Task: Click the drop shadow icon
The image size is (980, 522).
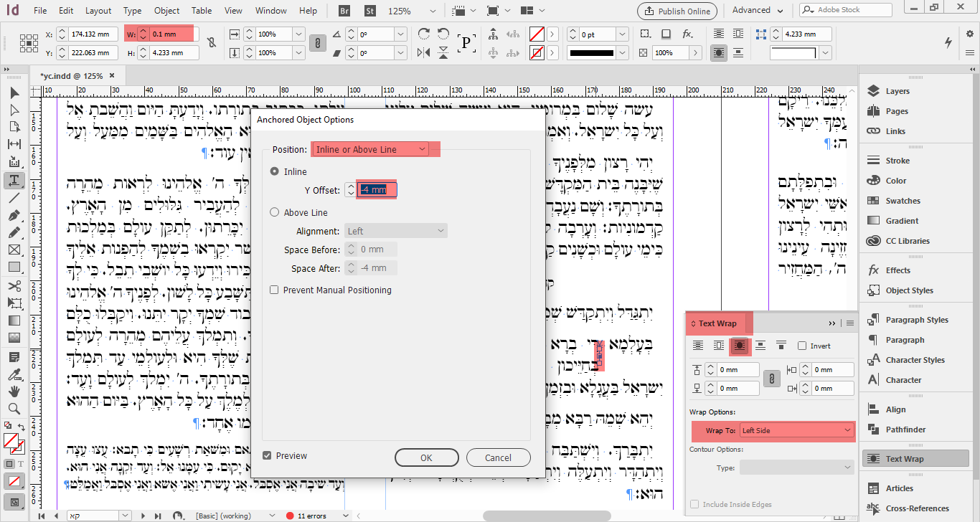Action: (x=666, y=34)
